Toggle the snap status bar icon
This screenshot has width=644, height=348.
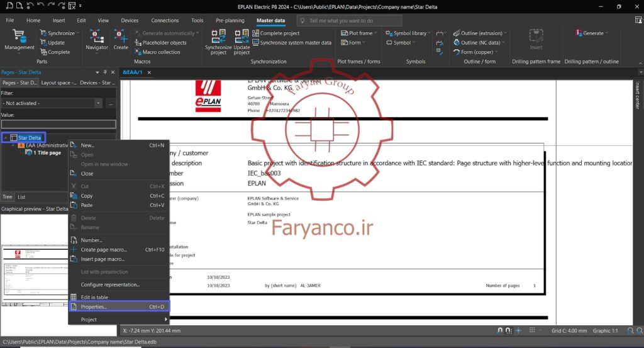tap(499, 330)
